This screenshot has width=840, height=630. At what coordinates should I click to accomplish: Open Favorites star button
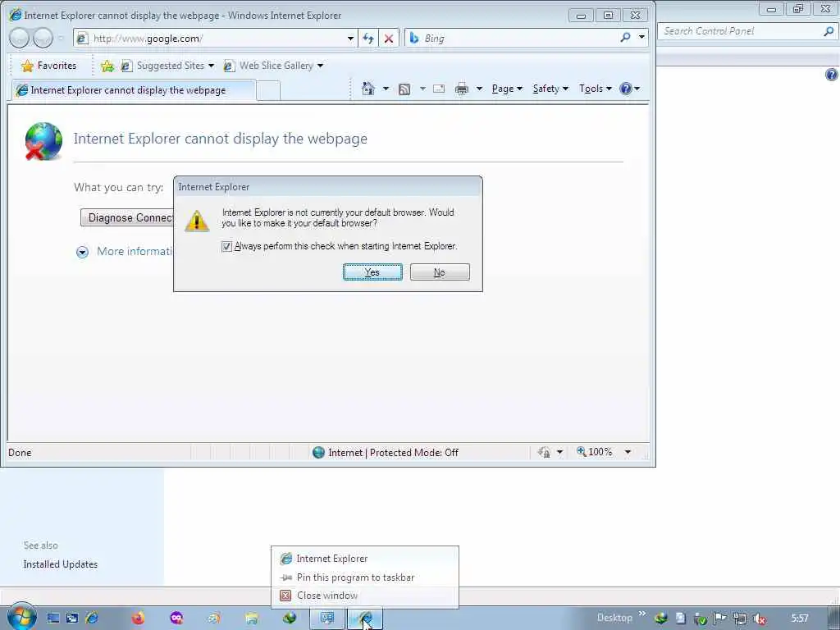(x=48, y=66)
